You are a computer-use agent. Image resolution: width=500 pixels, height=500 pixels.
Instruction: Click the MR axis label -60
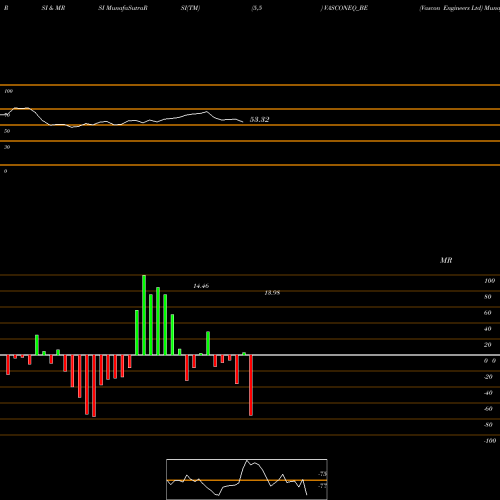[x=488, y=409]
